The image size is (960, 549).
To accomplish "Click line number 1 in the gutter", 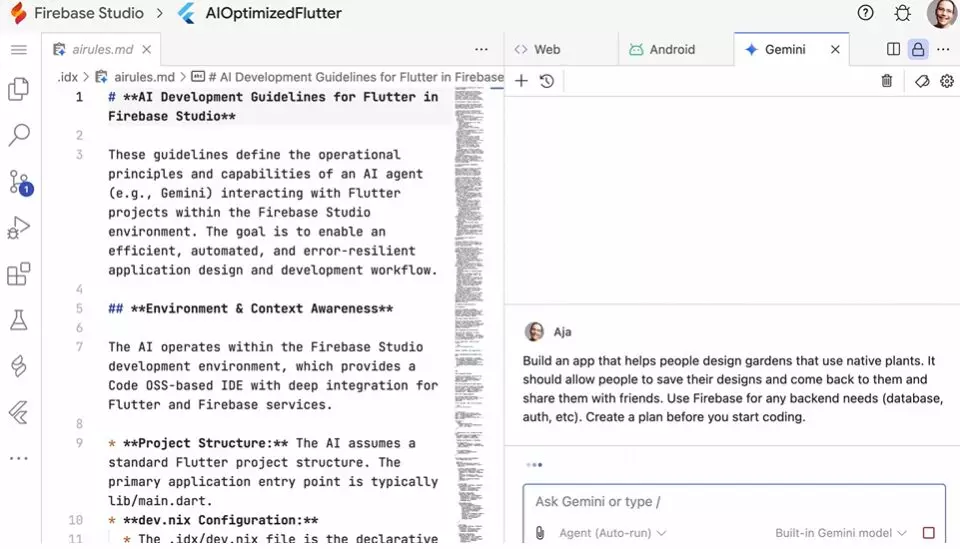I will coord(79,97).
